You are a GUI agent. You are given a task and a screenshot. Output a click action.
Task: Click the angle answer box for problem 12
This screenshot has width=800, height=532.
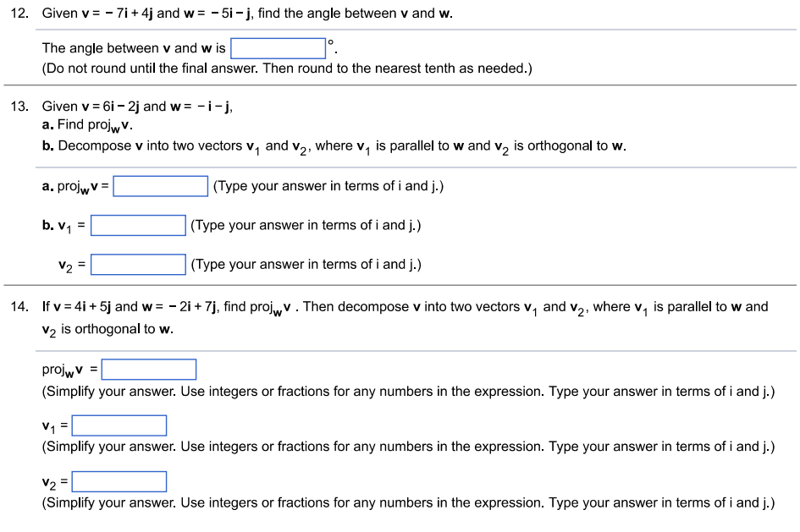pyautogui.click(x=278, y=47)
